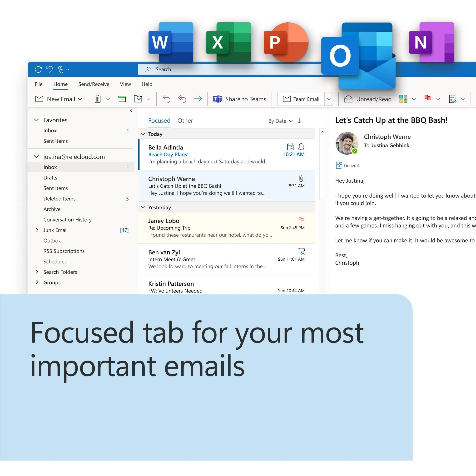Open the File menu
The width and height of the screenshot is (476, 476).
coord(38,84)
